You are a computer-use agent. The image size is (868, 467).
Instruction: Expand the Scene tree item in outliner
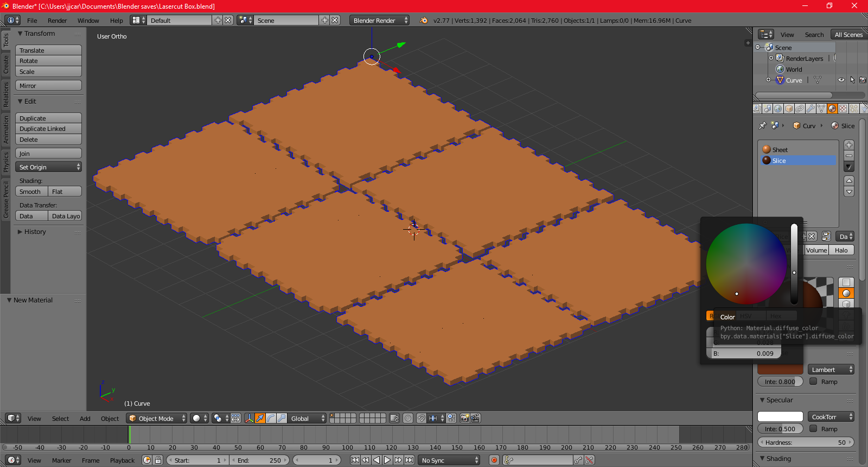(x=758, y=47)
